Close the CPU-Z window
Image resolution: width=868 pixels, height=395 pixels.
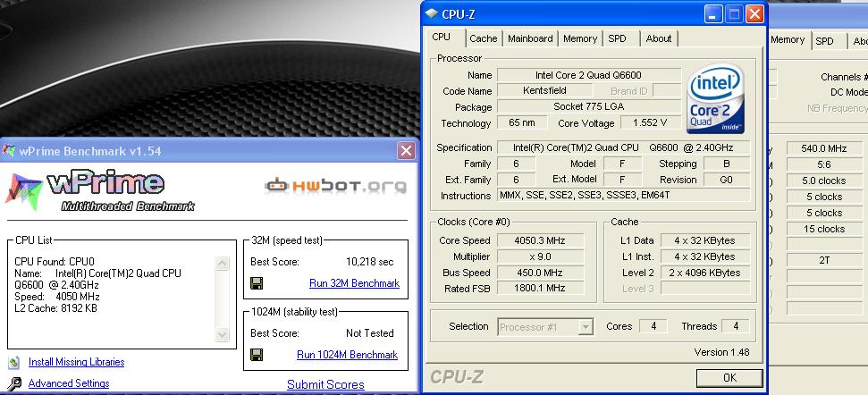[754, 14]
